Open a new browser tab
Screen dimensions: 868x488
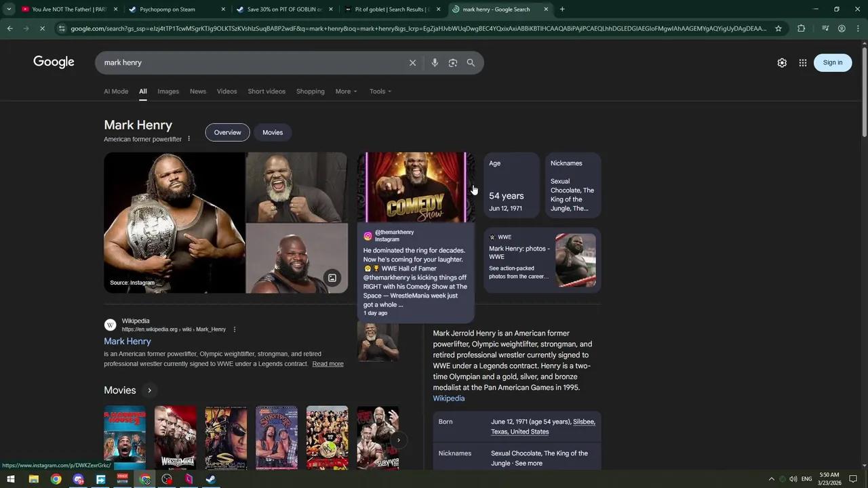(562, 9)
